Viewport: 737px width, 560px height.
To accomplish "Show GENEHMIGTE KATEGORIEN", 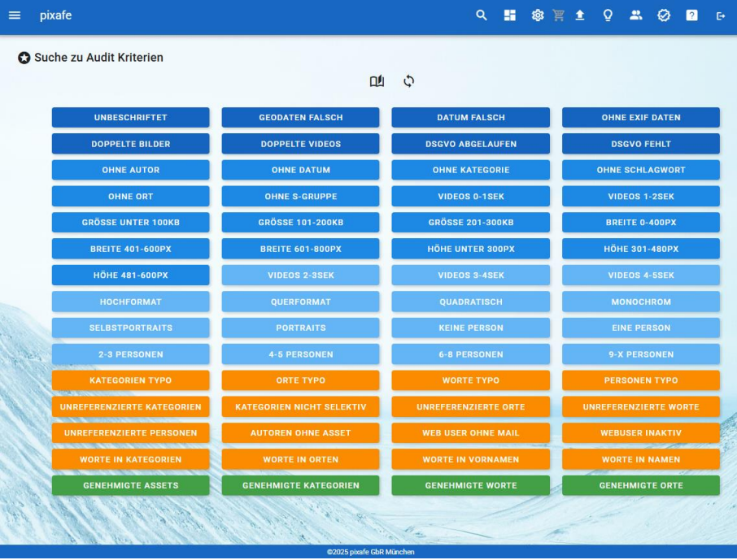I will coord(300,486).
